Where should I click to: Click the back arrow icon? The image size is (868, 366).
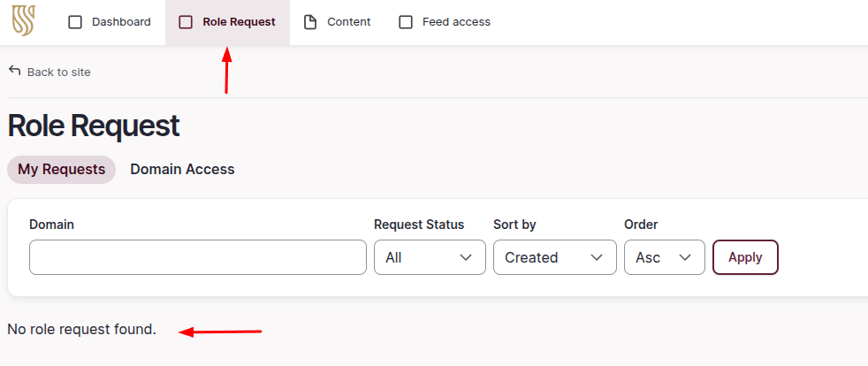coord(14,71)
